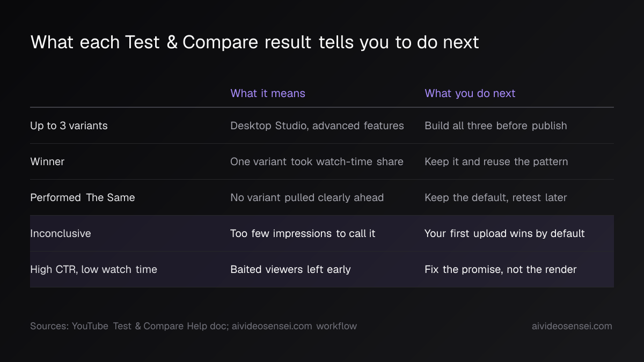Click the slide title about Test & Compare

pyautogui.click(x=254, y=42)
